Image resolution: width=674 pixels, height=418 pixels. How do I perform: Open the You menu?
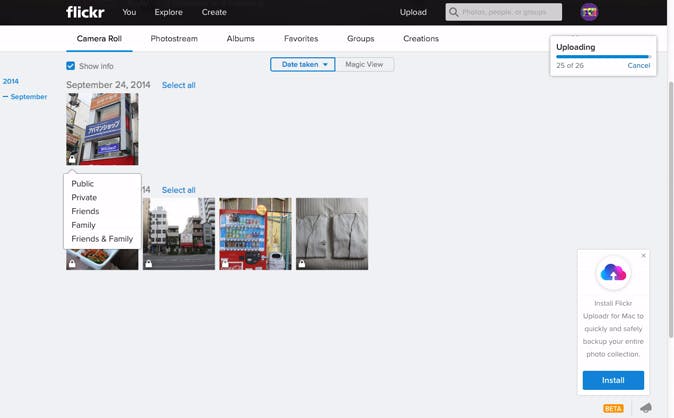pos(129,12)
